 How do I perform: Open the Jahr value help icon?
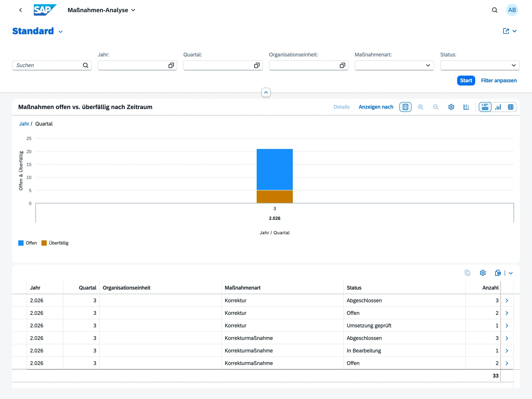(x=171, y=65)
